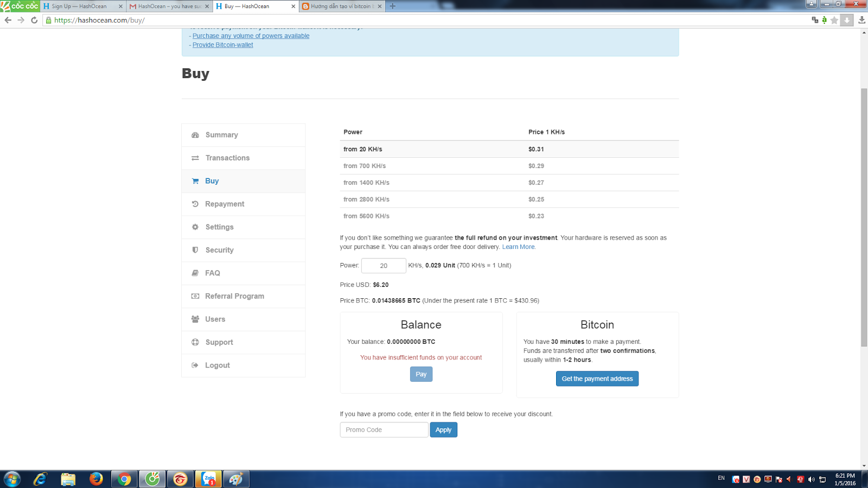The height and width of the screenshot is (488, 868).
Task: View the FAQ sidebar item
Action: point(244,273)
